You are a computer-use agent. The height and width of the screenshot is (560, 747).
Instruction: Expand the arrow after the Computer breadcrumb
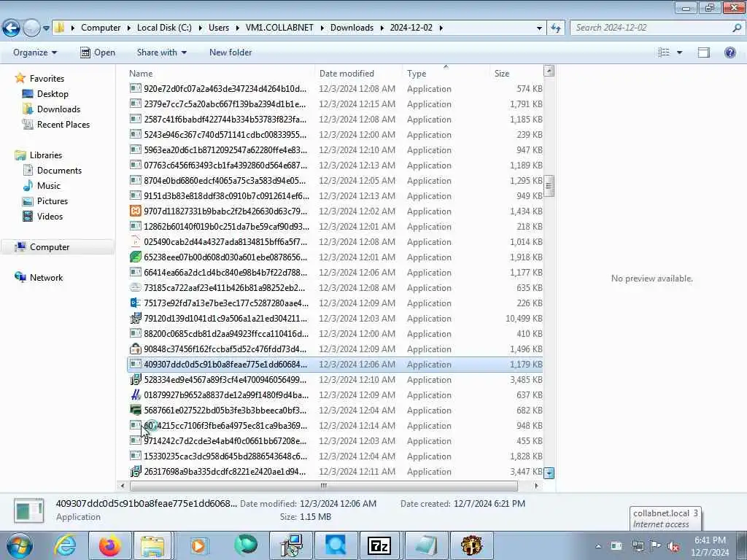(128, 28)
